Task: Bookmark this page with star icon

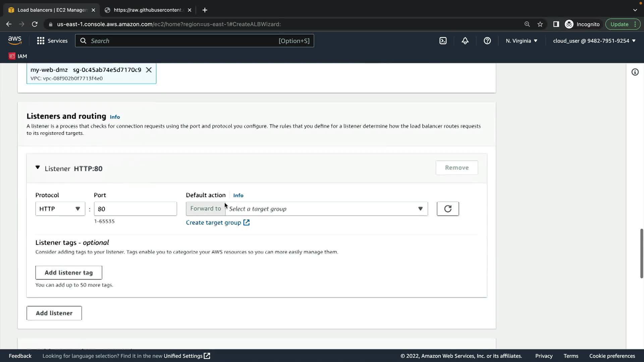Action: coord(540,24)
